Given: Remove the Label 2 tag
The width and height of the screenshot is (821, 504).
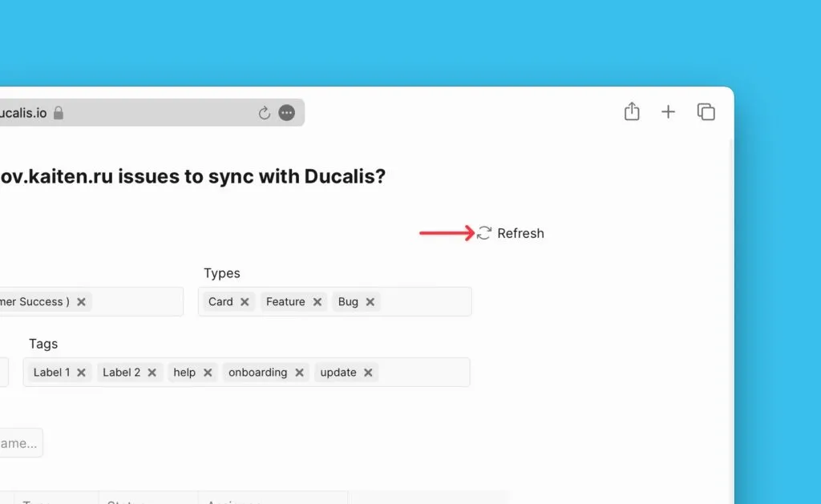Looking at the screenshot, I should click(152, 373).
